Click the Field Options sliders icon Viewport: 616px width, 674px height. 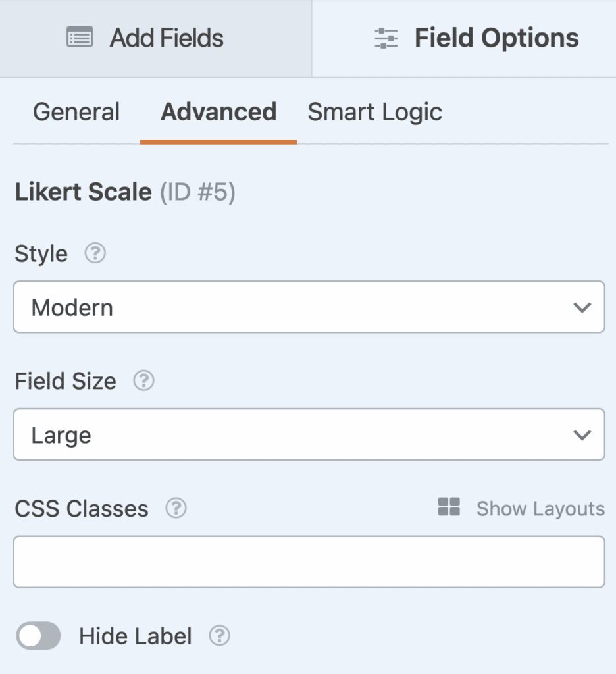[386, 38]
